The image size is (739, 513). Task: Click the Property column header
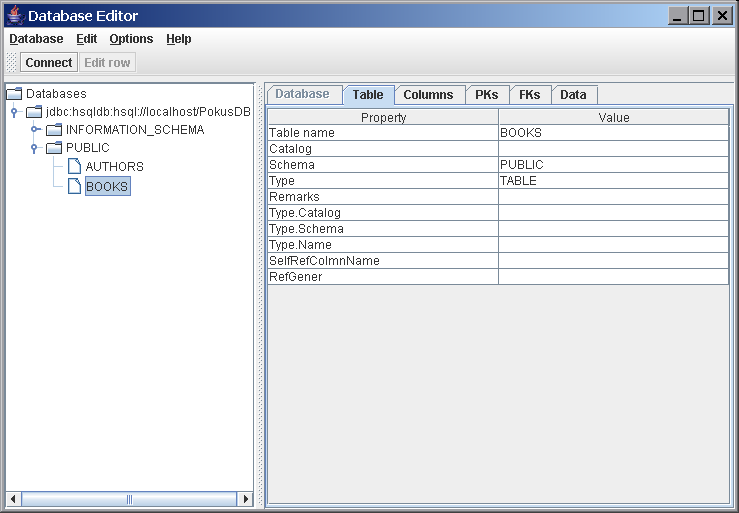click(x=383, y=117)
